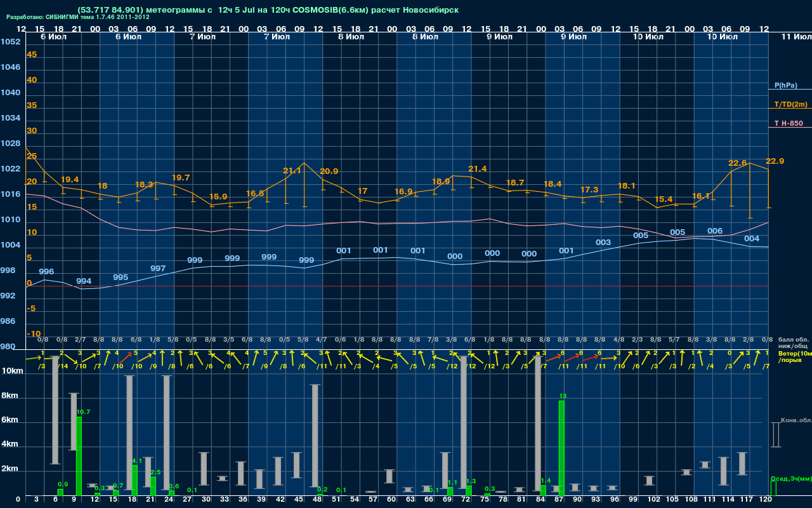Image resolution: width=812 pixels, height=508 pixels.
Task: Click the 4.1 precipitation value
Action: 137,461
